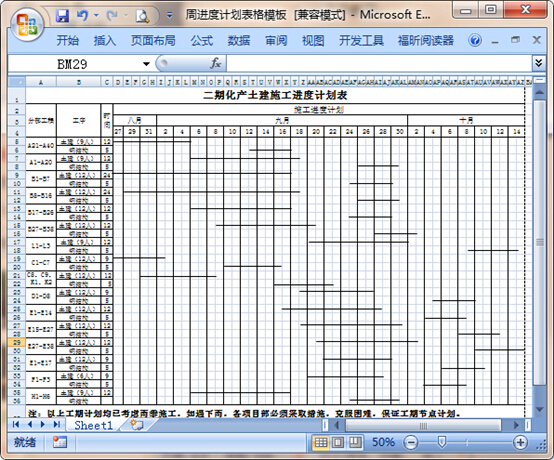The width and height of the screenshot is (554, 460).
Task: Switch to the 公式 tab
Action: click(x=202, y=41)
